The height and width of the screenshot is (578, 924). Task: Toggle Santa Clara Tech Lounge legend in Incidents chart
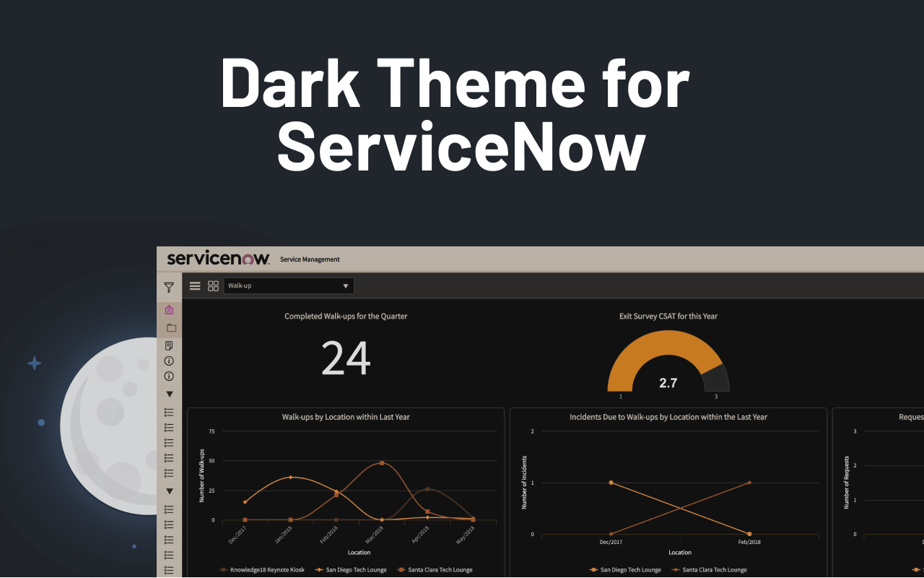[x=709, y=570]
